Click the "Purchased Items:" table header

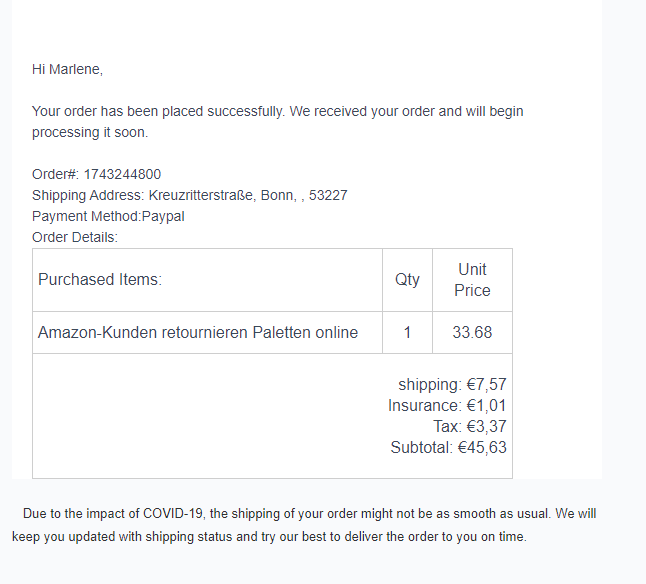(x=100, y=280)
